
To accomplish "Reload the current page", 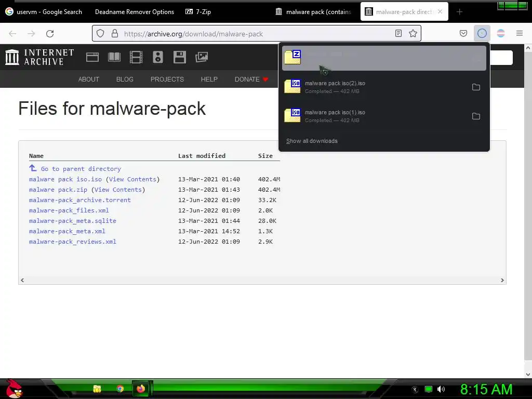I will click(50, 34).
